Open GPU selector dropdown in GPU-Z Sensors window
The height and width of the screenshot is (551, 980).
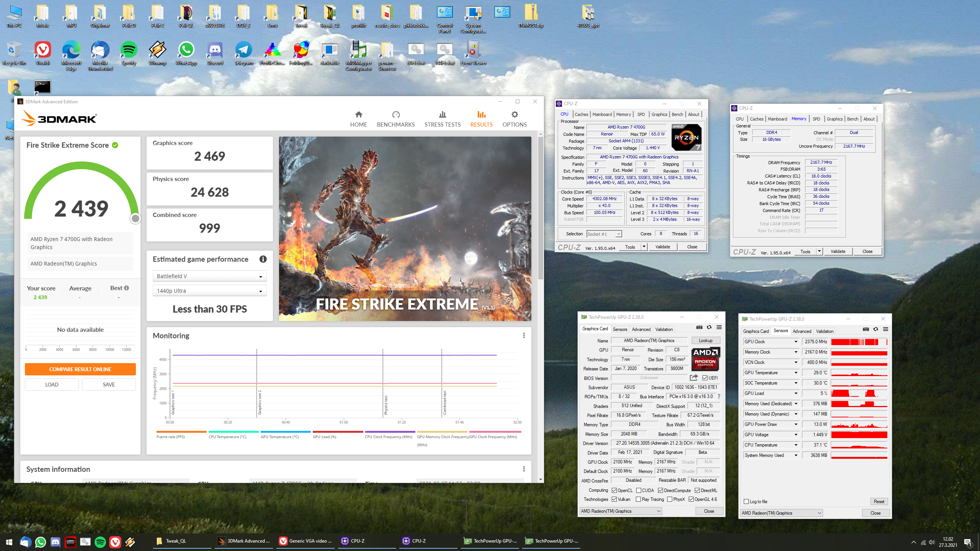tap(781, 513)
